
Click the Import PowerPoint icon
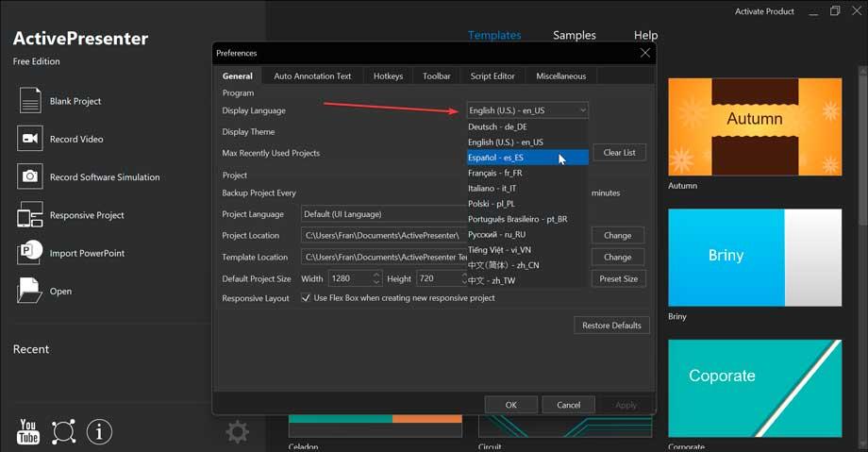click(x=30, y=252)
